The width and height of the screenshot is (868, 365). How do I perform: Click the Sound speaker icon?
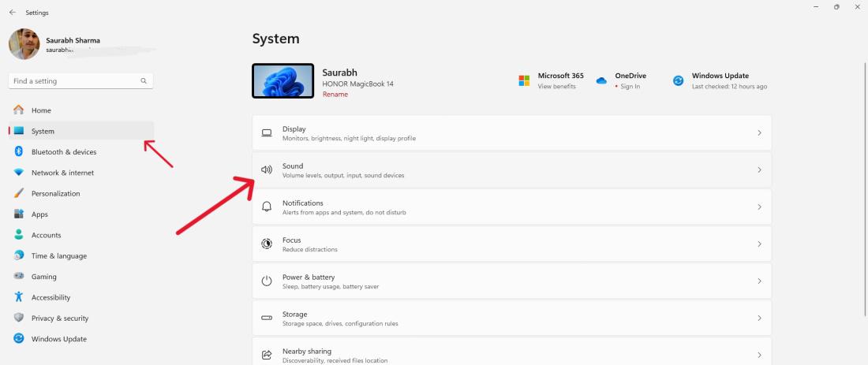click(267, 169)
